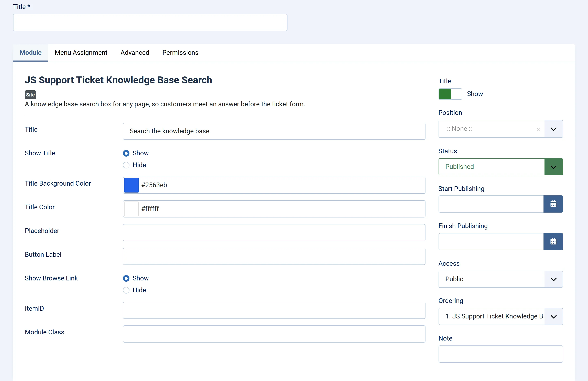Open the Ordering dropdown
This screenshot has height=381, width=588.
(501, 316)
